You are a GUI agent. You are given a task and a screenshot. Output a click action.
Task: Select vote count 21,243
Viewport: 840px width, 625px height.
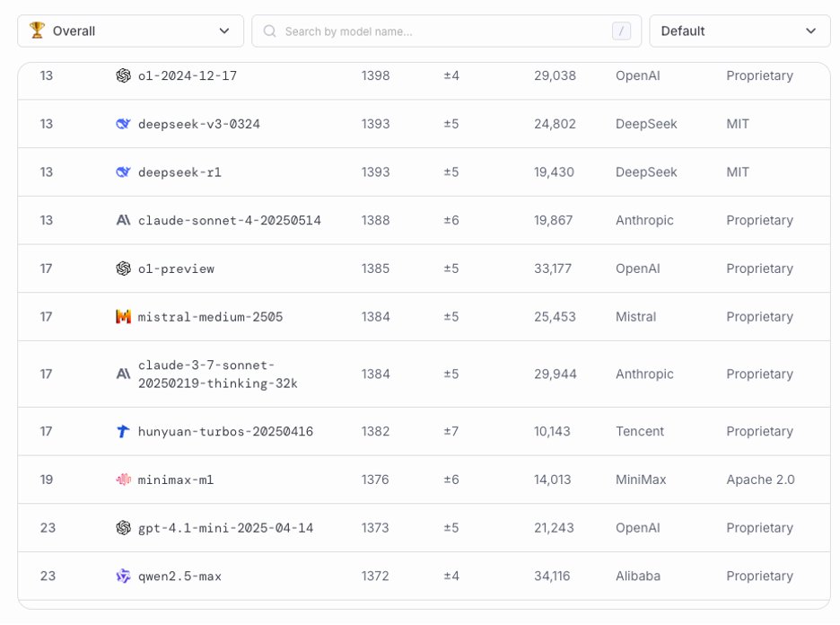pos(554,528)
